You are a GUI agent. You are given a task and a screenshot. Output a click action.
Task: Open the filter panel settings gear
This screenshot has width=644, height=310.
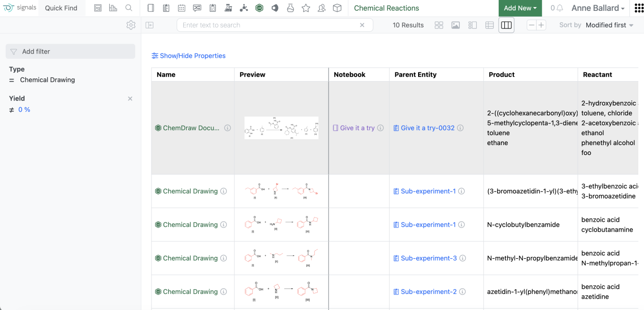[131, 25]
